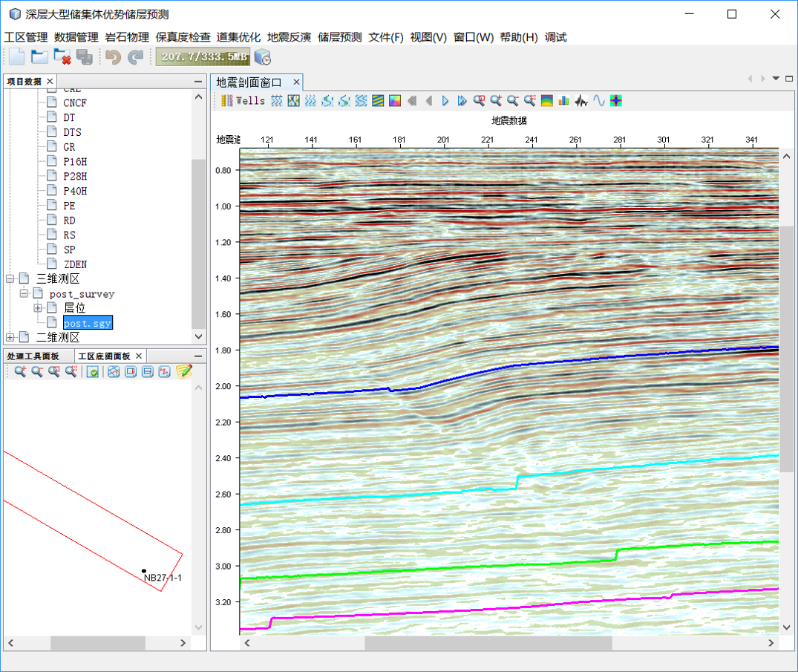
Task: Click the folder with red X icon
Action: (x=62, y=57)
